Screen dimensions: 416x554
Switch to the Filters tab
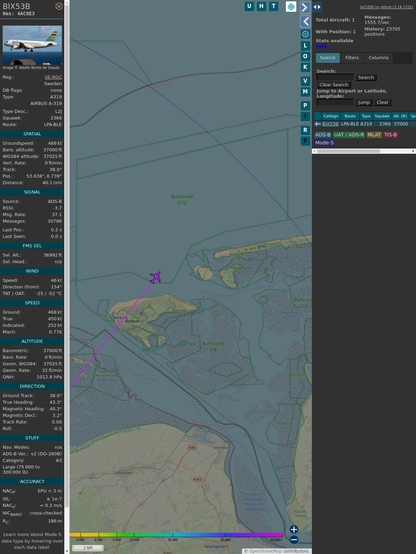352,58
